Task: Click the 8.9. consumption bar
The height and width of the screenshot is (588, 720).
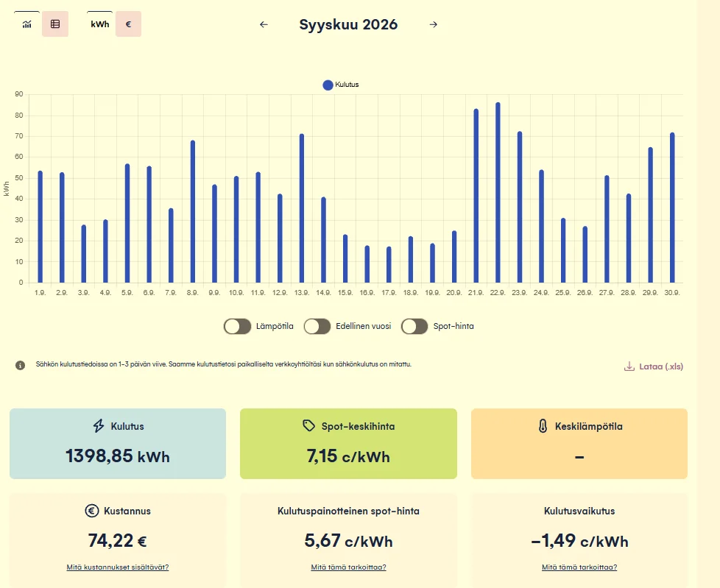Action: 193,212
